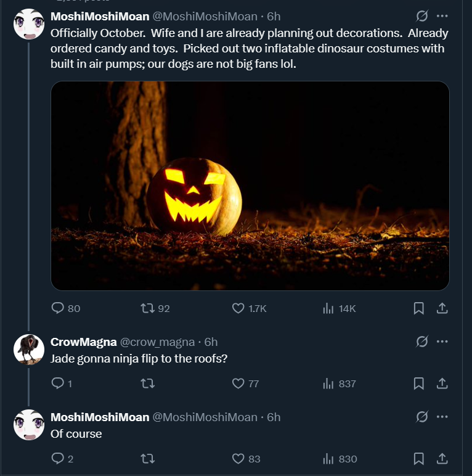This screenshot has height=476, width=472.
Task: Open the jack-o-lantern image
Action: [x=250, y=185]
